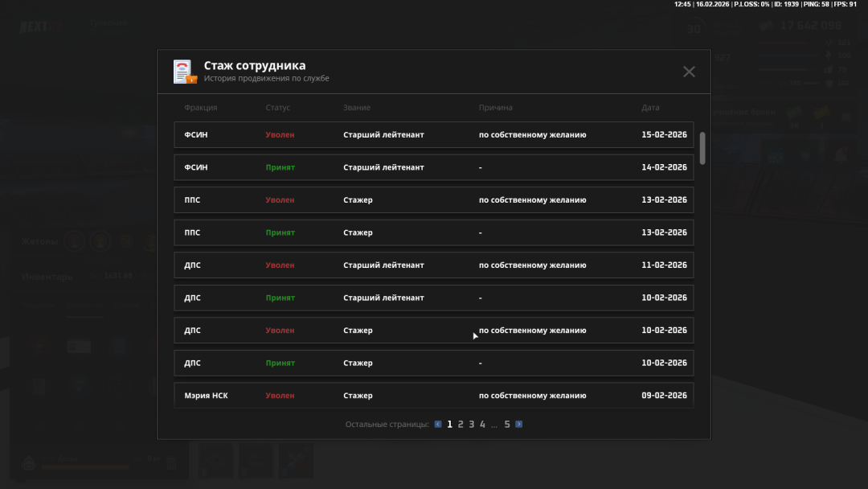Viewport: 868px width, 489px height.
Task: Select ППС Принят Стажер row
Action: 433,232
